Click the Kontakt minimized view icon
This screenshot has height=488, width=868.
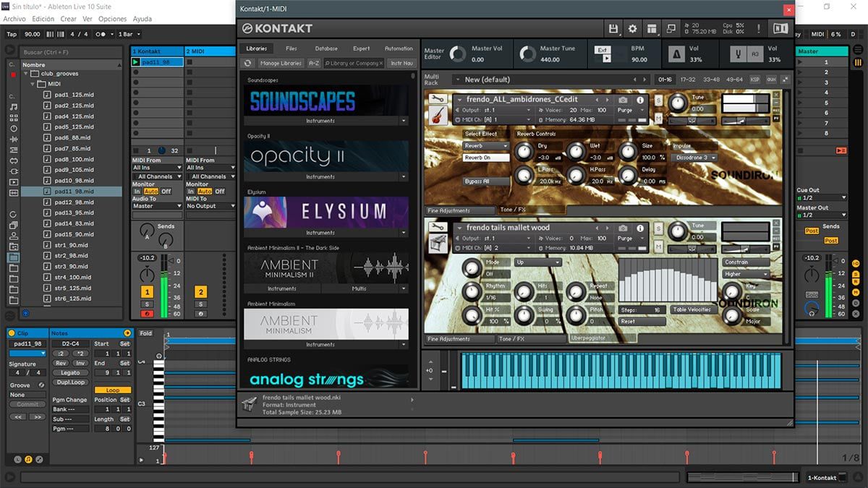pyautogui.click(x=671, y=28)
